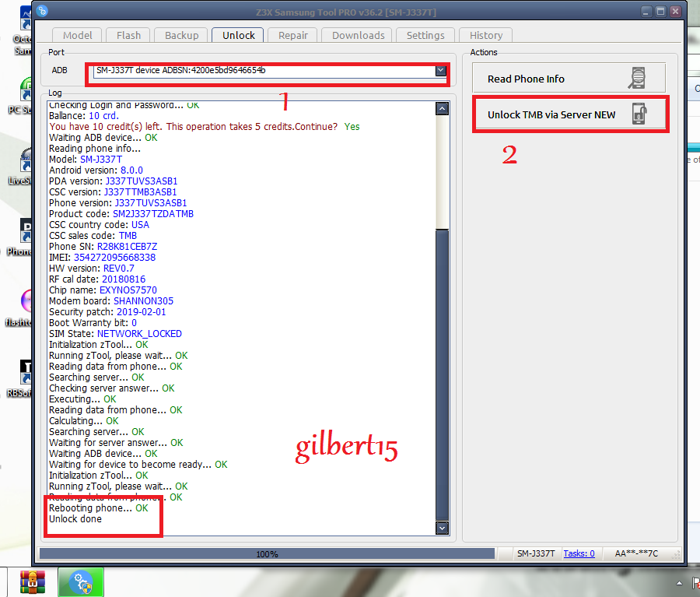Viewport: 700px width, 597px height.
Task: Open the PC Suite desktop shortcut
Action: [20, 95]
